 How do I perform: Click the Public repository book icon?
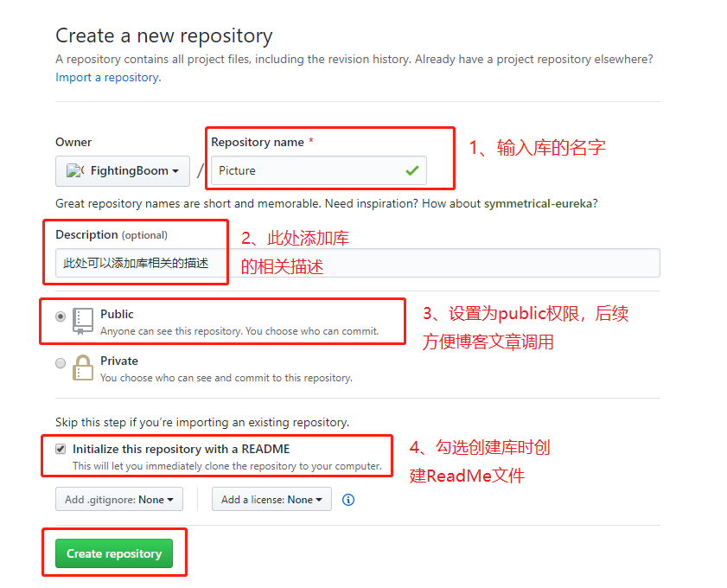[83, 322]
